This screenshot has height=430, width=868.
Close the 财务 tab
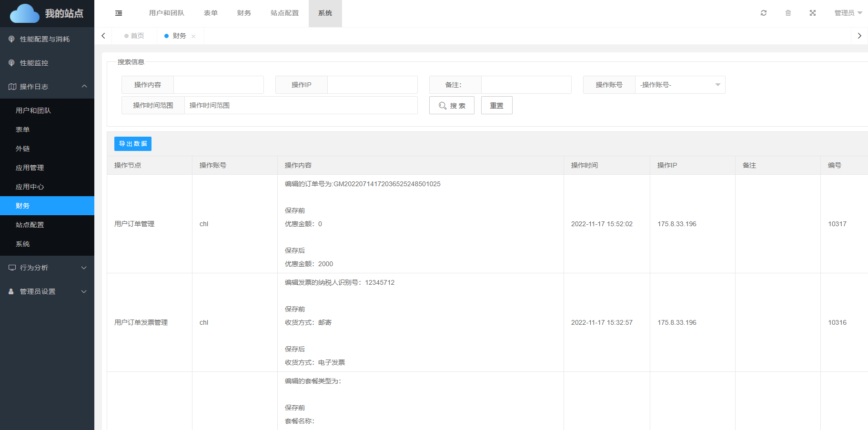coord(193,36)
